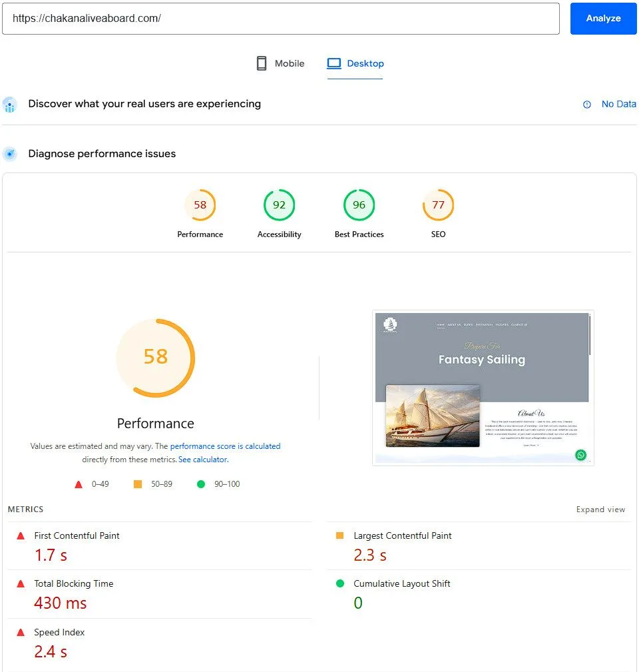Open the See calculator link
The width and height of the screenshot is (641, 672).
(203, 460)
